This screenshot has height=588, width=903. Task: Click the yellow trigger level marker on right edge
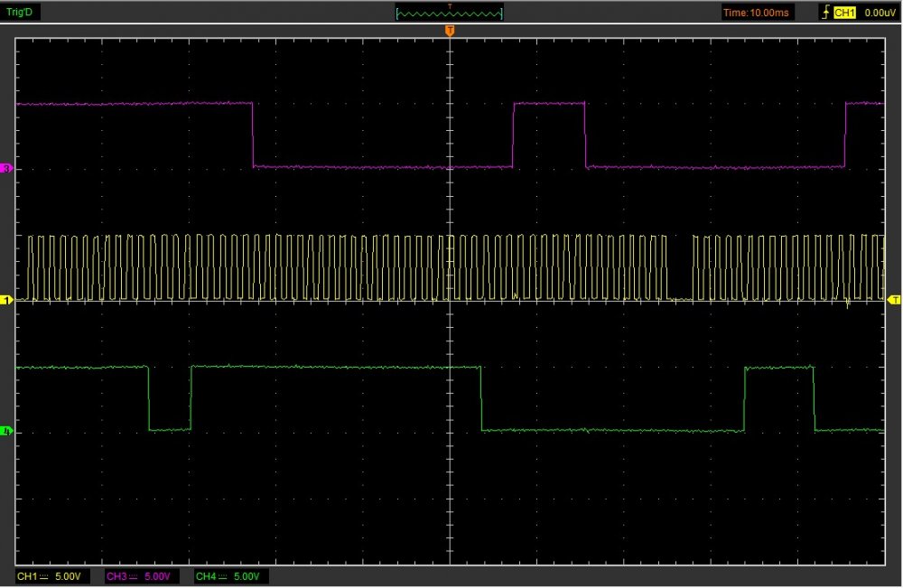pos(894,299)
